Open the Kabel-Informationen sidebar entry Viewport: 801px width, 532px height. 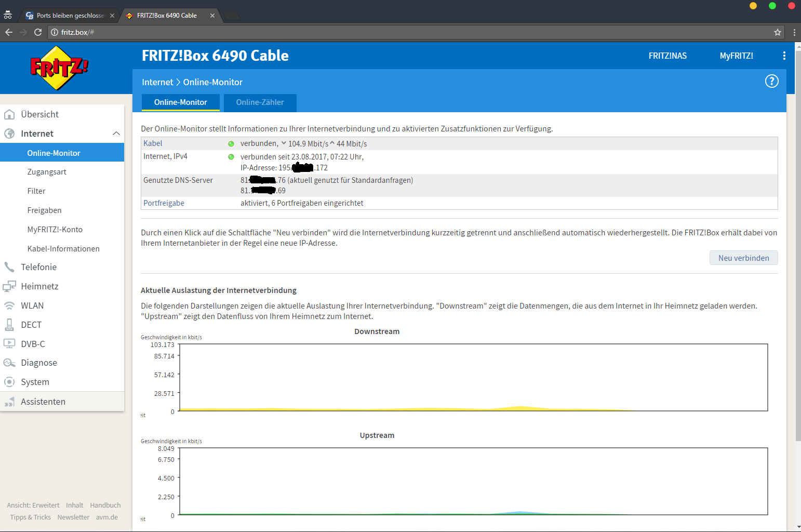point(62,249)
